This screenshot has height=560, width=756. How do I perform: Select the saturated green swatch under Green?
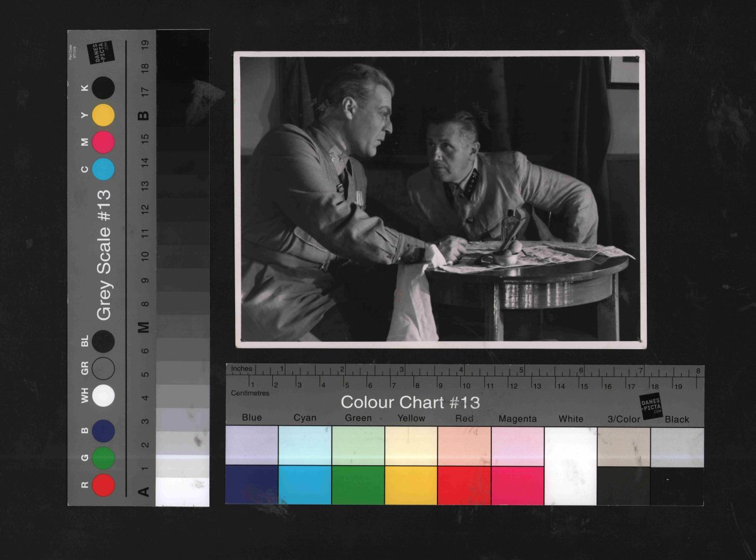tap(358, 485)
